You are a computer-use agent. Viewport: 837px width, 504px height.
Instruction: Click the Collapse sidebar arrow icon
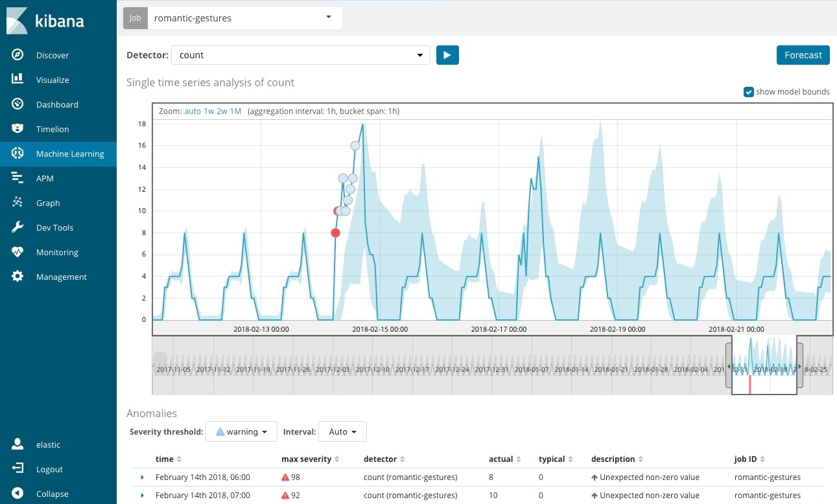[18, 494]
